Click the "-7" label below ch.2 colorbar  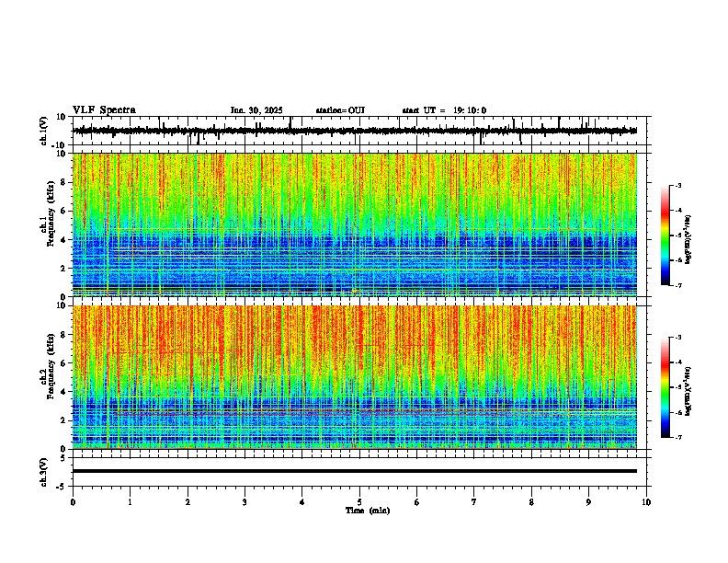pos(677,437)
